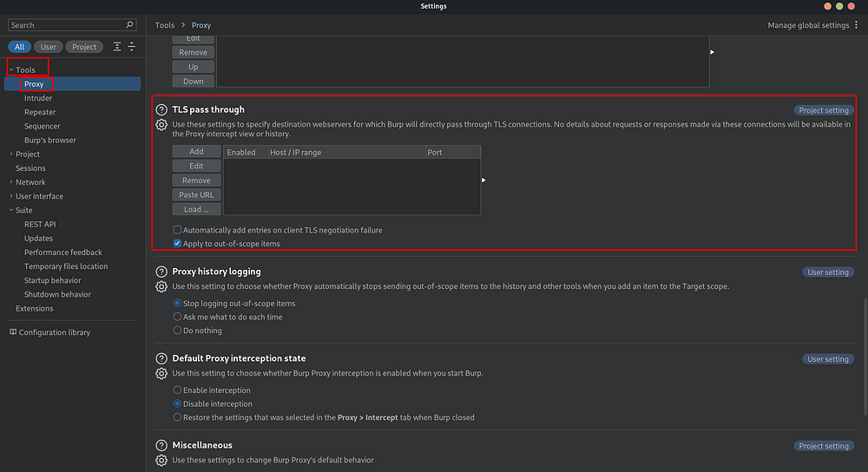Collapse all settings tree items icon

pos(132,47)
